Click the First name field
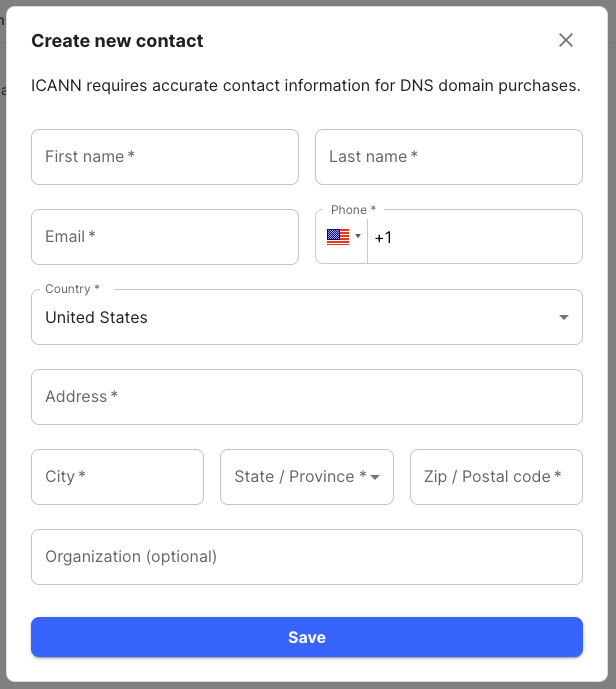This screenshot has height=689, width=616. 165,157
